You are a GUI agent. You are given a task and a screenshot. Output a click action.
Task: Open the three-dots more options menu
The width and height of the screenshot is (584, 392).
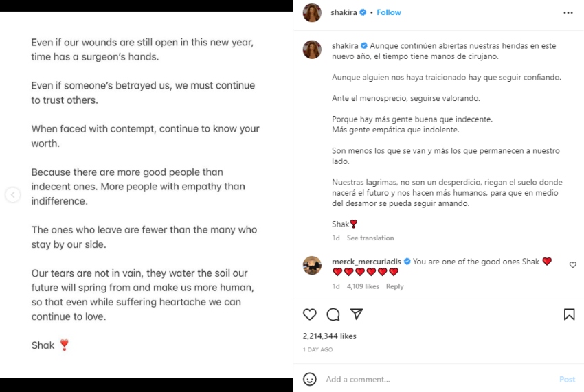click(568, 13)
